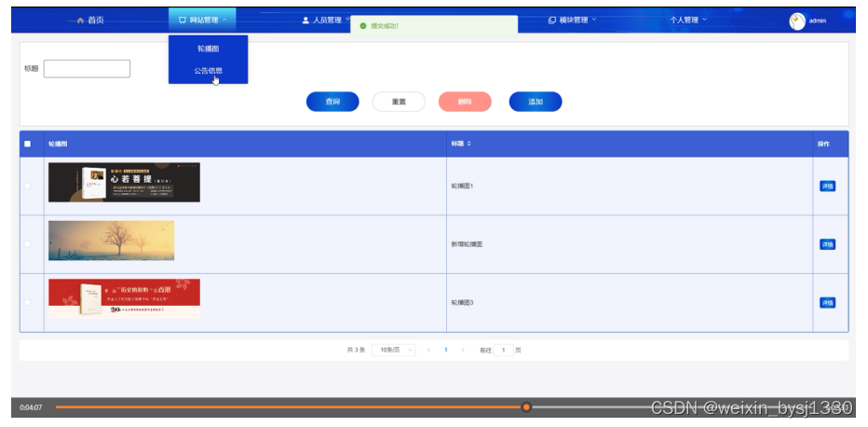Click the 标题 search input field
Screen dimensions: 868x427
click(87, 69)
